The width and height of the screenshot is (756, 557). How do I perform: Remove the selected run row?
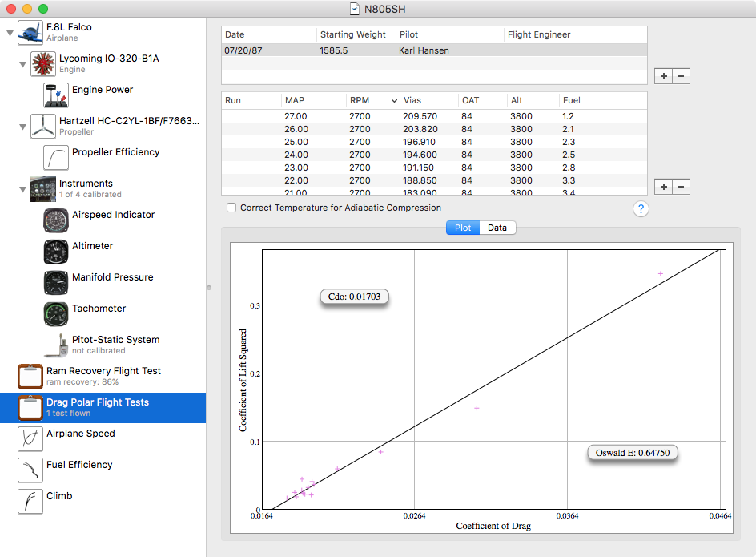681,187
